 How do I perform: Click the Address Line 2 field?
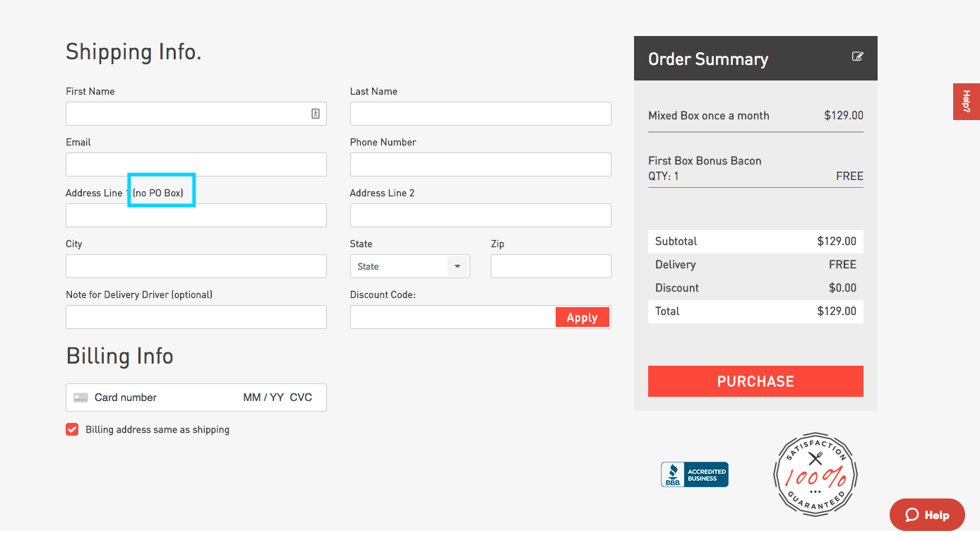[480, 215]
